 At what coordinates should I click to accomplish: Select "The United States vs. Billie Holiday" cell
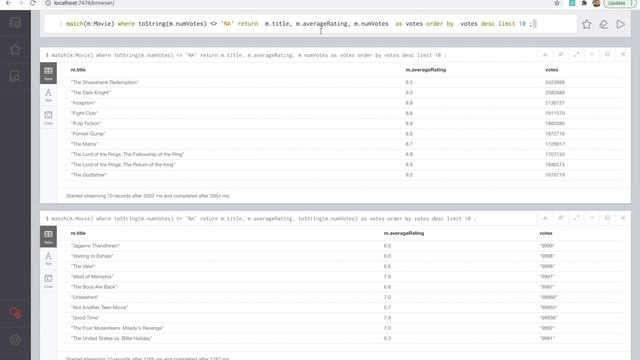[111, 338]
